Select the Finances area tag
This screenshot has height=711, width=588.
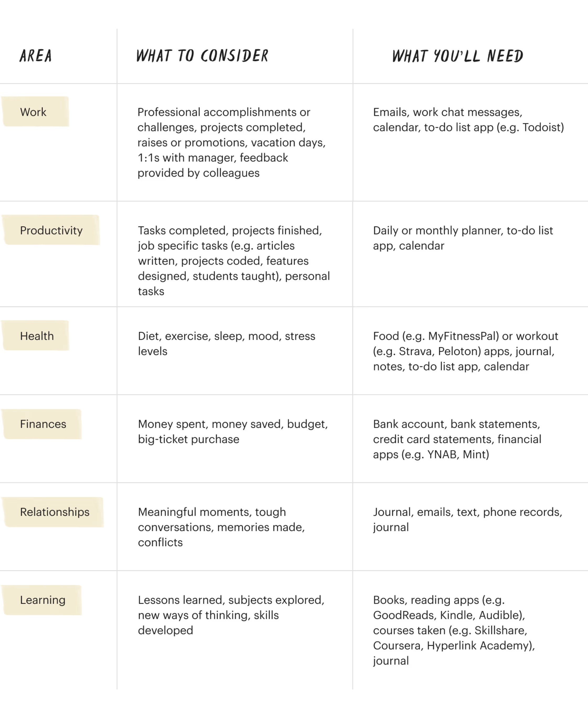42,424
